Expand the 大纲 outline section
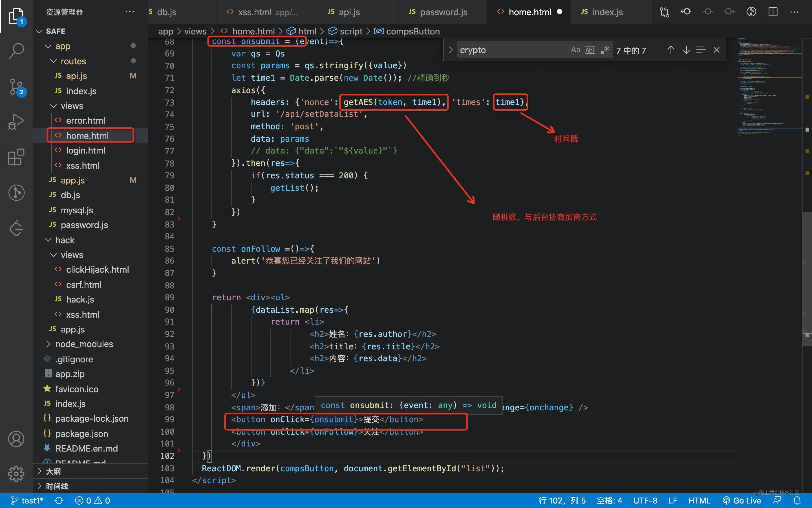 point(39,471)
